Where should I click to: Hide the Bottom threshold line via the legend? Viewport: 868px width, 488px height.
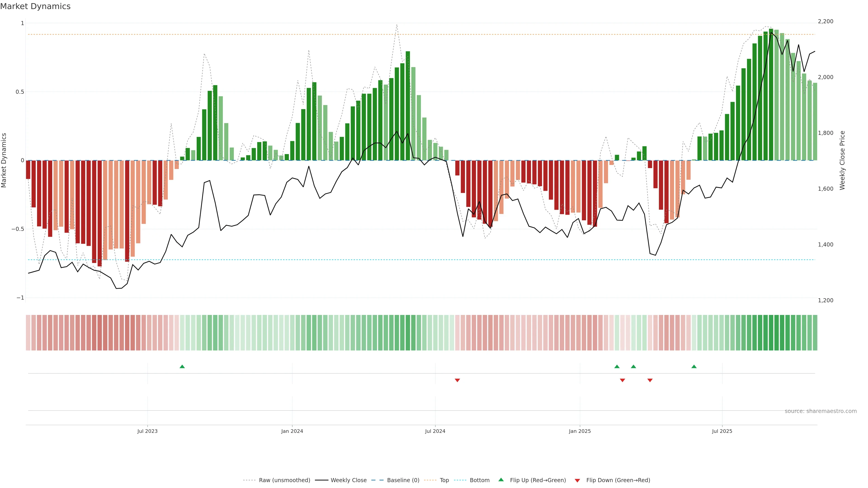[479, 480]
